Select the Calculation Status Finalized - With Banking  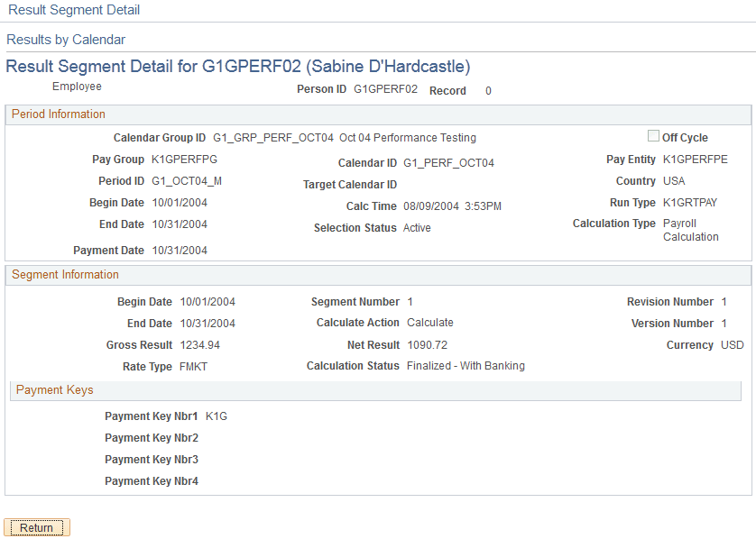pyautogui.click(x=466, y=366)
